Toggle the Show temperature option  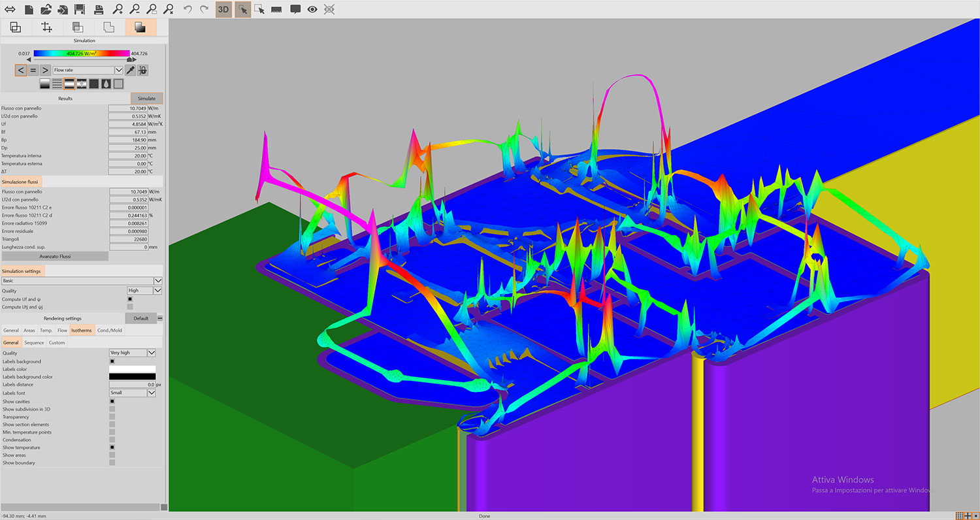pyautogui.click(x=113, y=447)
